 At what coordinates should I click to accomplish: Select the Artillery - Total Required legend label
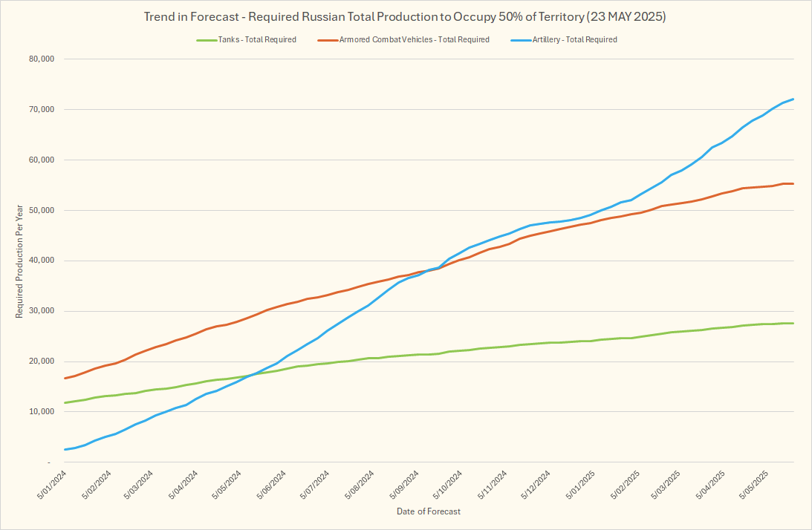pos(574,40)
